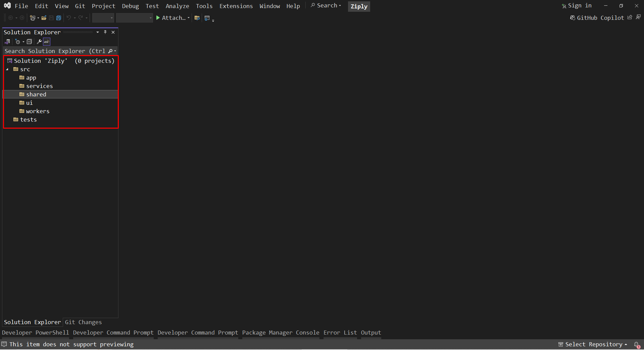Open the Debug menu
This screenshot has width=644, height=350.
[x=130, y=6]
